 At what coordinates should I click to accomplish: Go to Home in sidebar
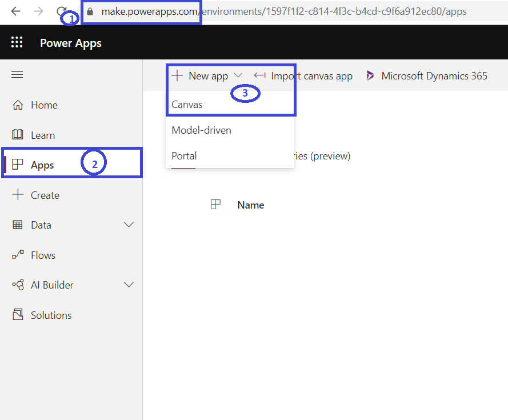tap(43, 105)
